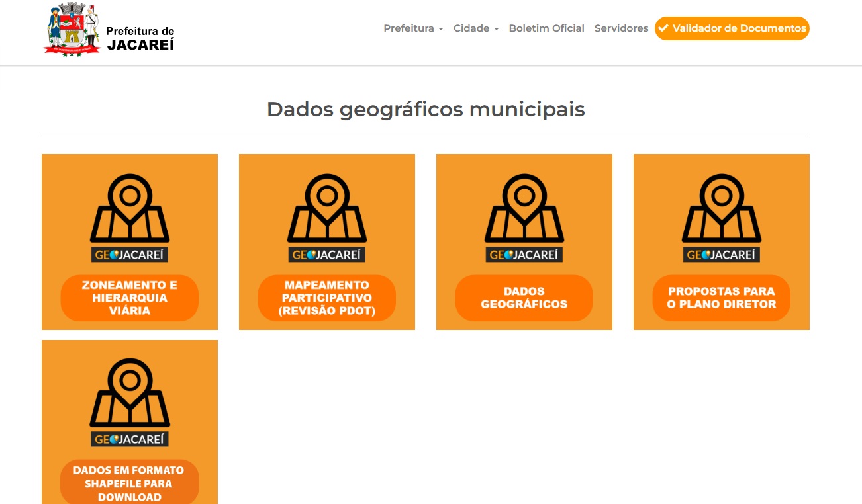Click the Validador de Documentos button

(732, 28)
